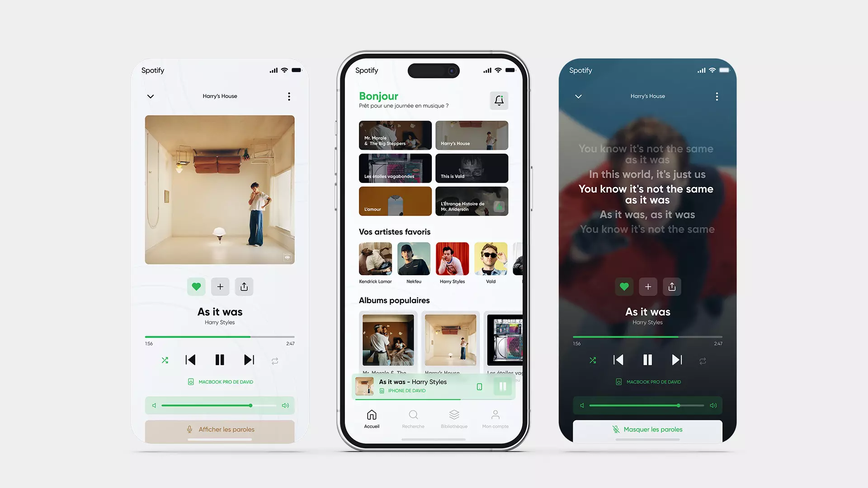Image resolution: width=868 pixels, height=488 pixels.
Task: Click the skip next icon
Action: pos(249,360)
